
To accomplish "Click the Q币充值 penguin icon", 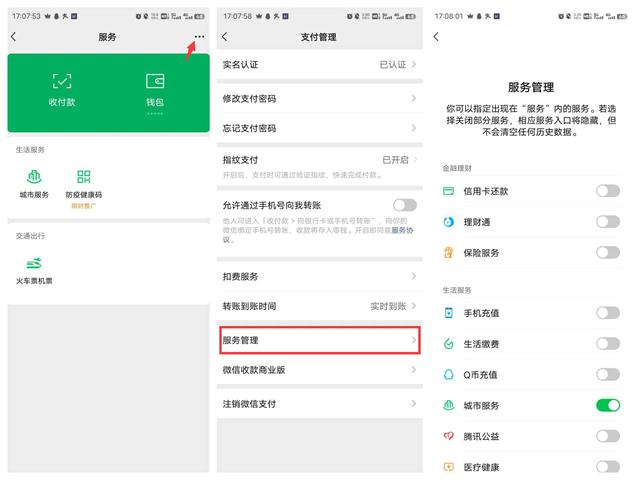I will (x=449, y=375).
